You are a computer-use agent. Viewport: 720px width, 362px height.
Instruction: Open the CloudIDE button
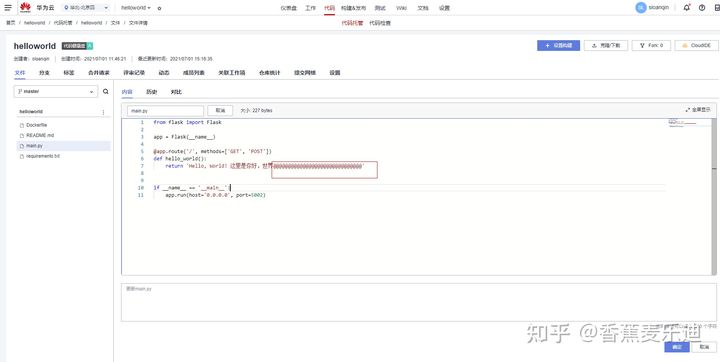(697, 45)
